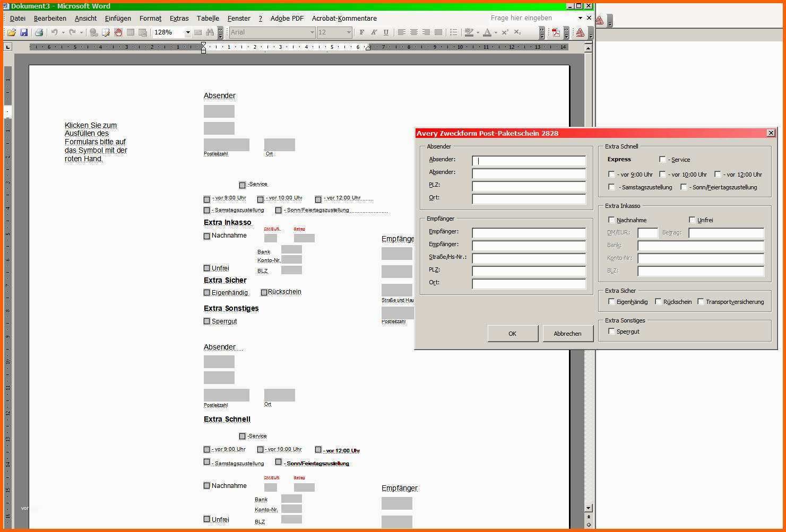786x532 pixels.
Task: Click the Save floppy disk icon
Action: coord(24,32)
